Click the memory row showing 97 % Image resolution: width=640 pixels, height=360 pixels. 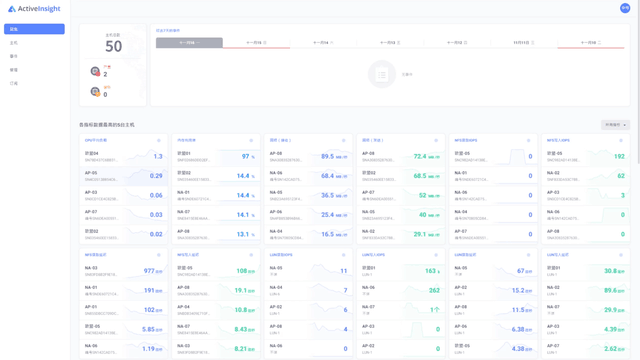pos(216,157)
